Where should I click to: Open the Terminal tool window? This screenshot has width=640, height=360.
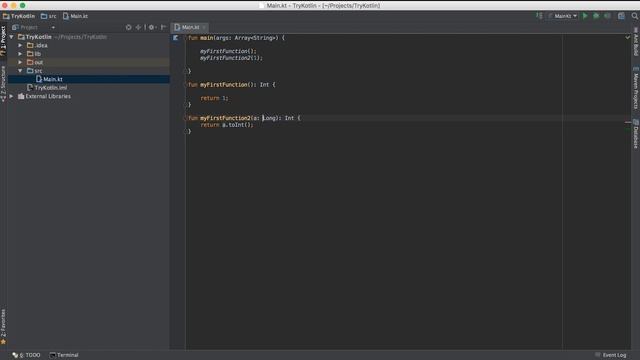(64, 355)
